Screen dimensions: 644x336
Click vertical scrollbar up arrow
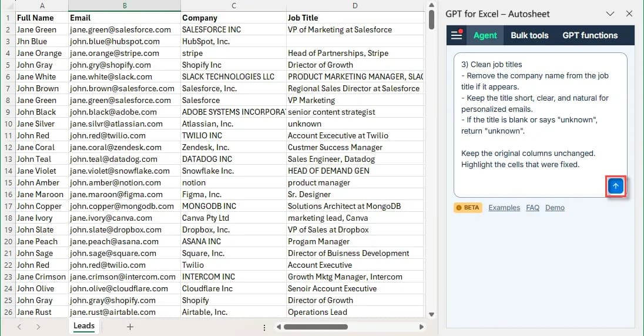pos(431,5)
